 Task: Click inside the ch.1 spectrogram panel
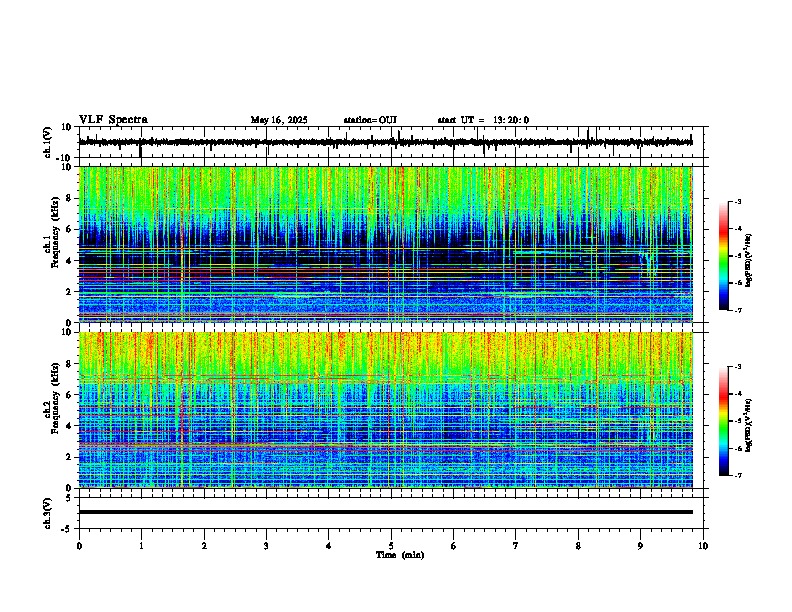click(x=386, y=244)
